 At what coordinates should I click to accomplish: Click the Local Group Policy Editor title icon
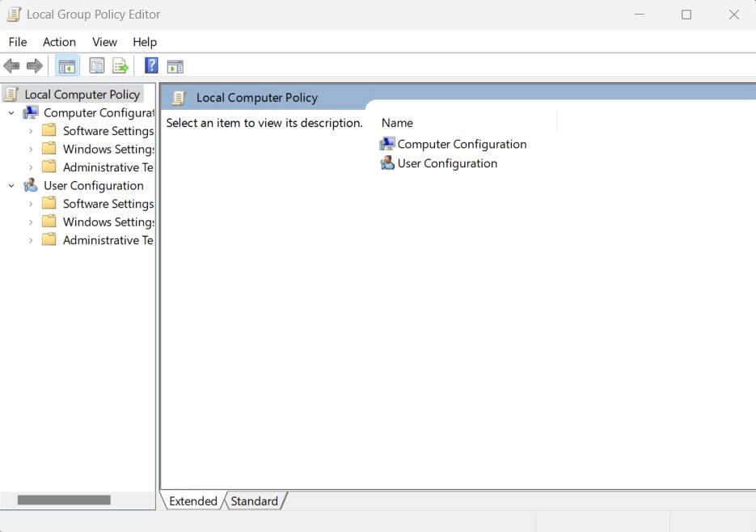pyautogui.click(x=14, y=15)
